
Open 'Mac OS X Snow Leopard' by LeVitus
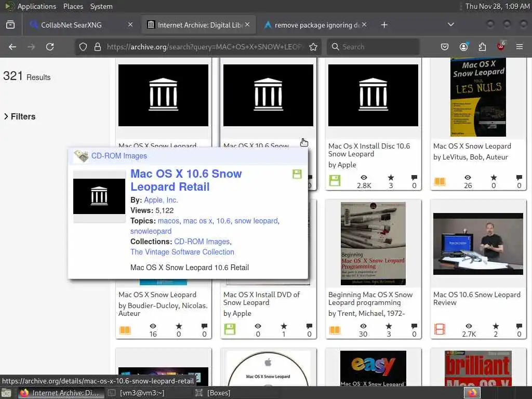coord(472,146)
